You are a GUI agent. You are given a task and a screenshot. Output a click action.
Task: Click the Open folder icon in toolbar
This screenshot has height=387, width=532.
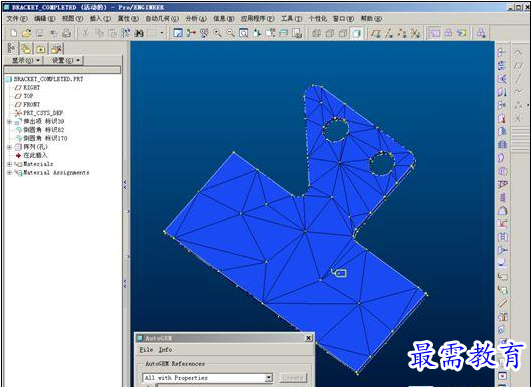click(x=26, y=33)
